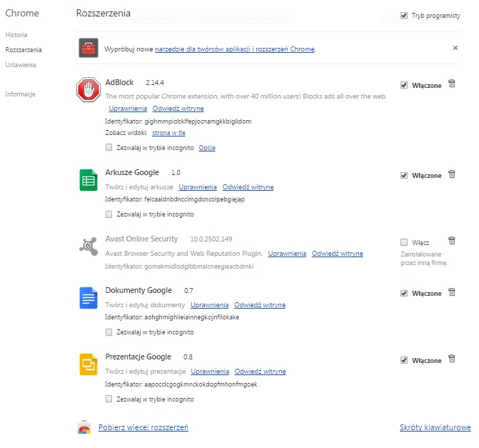Screen dimensions: 479x448
Task: Open Prezentacje Google Uprawnienia link
Action: coord(210,372)
